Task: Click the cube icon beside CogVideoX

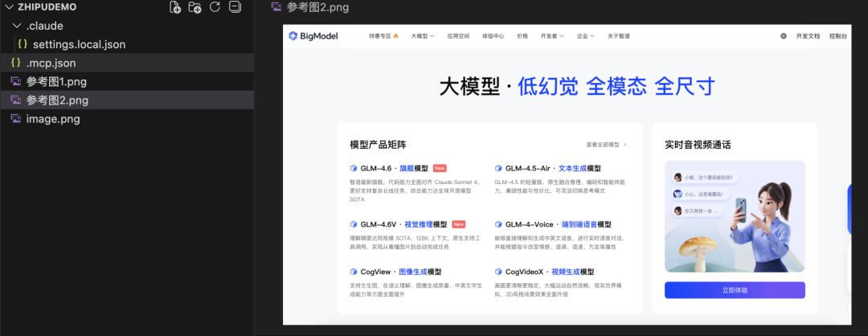Action: [498, 272]
